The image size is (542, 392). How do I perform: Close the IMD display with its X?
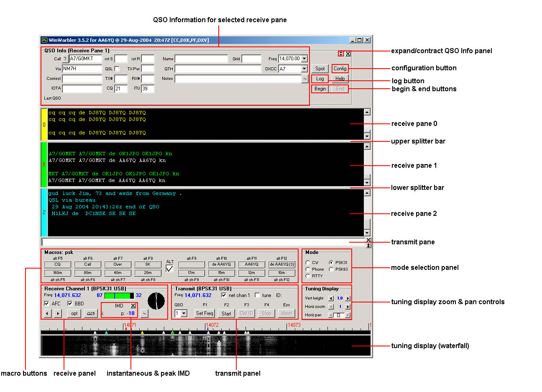click(133, 306)
